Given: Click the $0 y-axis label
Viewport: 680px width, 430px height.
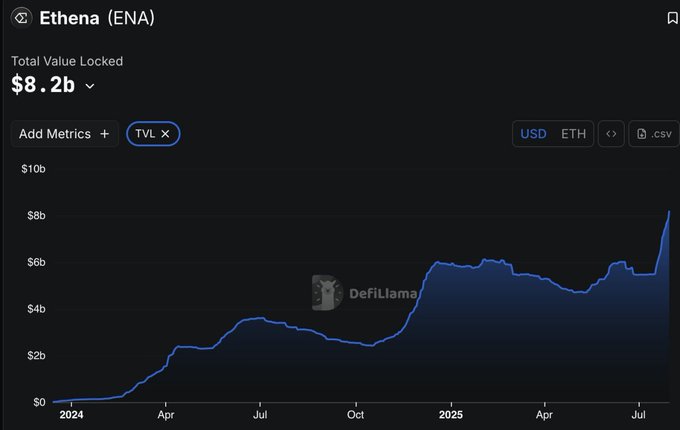Looking at the screenshot, I should pyautogui.click(x=39, y=402).
